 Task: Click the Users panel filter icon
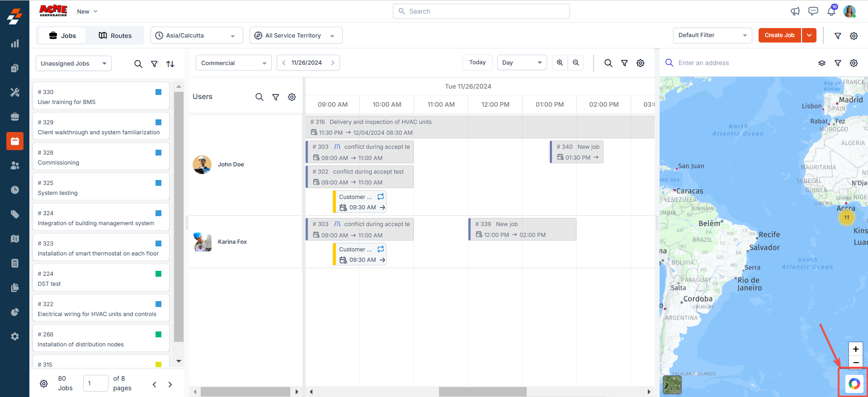point(275,97)
